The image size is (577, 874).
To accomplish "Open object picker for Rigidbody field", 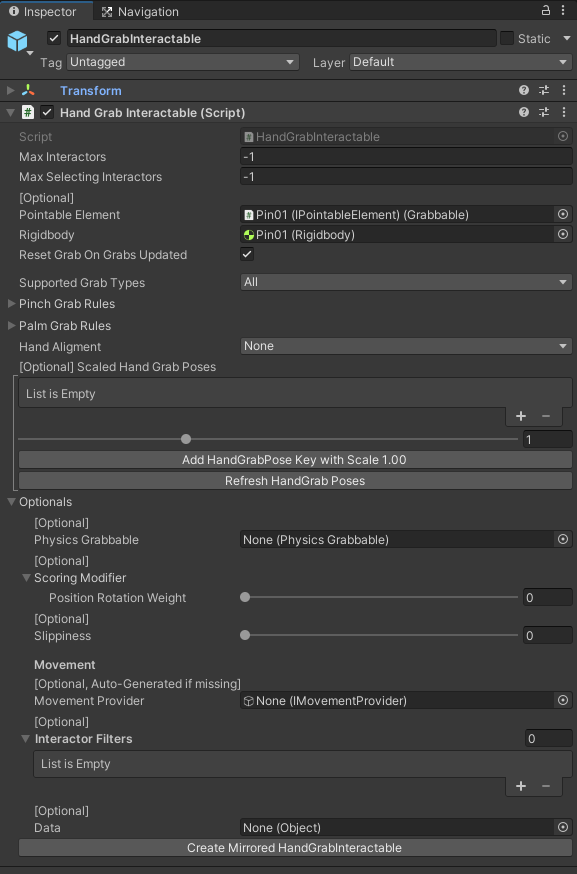I will [563, 235].
